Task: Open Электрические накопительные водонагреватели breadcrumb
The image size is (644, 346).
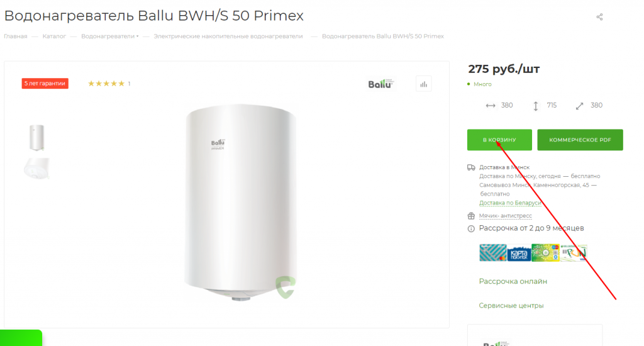Action: [228, 36]
